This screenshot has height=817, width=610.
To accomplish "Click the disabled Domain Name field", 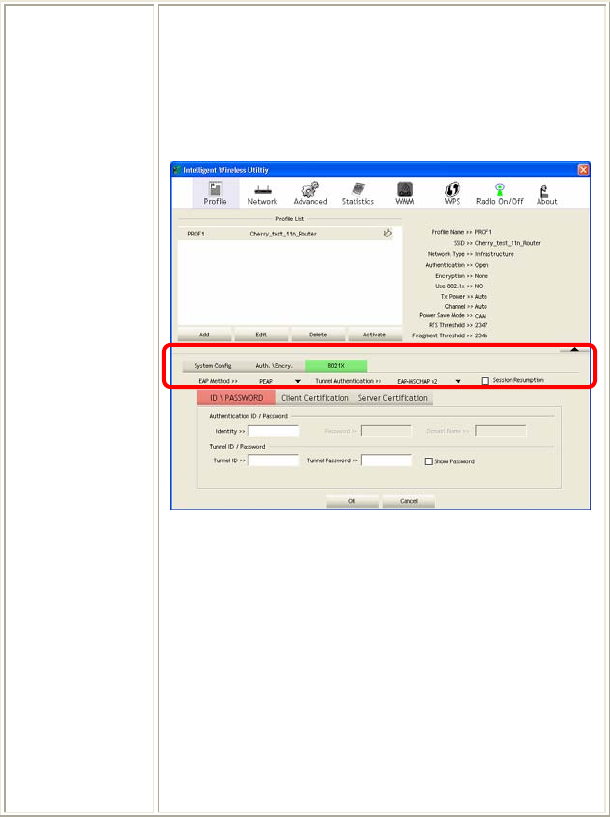I will click(501, 431).
